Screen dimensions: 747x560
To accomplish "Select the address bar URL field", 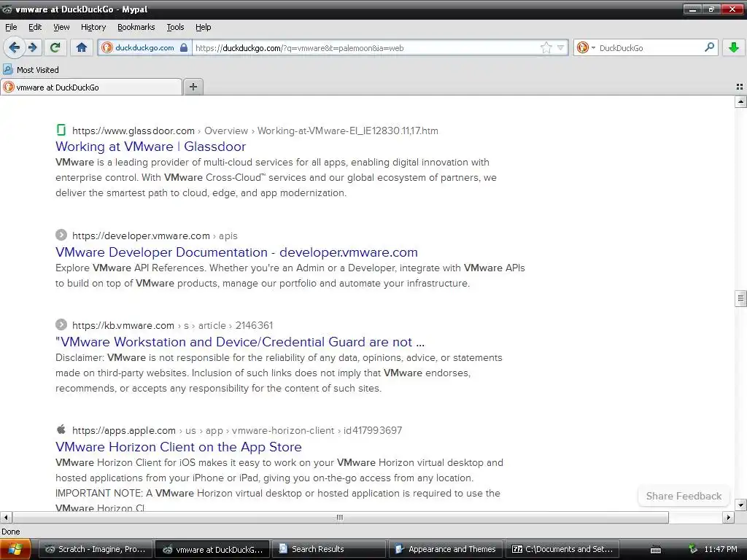I will (366, 47).
